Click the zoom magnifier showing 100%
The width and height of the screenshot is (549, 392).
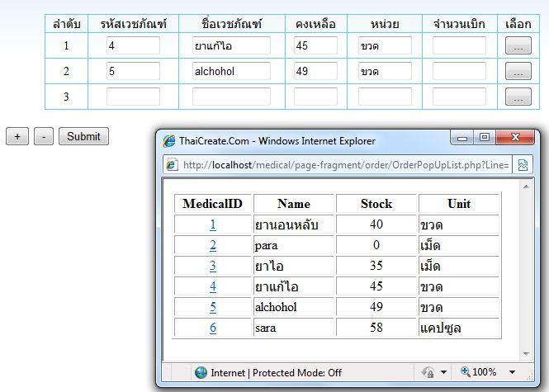click(466, 371)
